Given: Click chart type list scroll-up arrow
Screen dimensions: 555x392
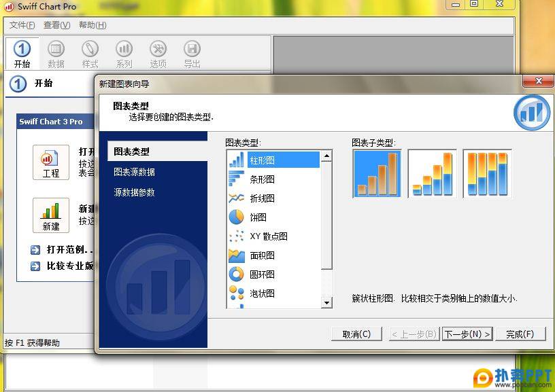Looking at the screenshot, I should click(326, 156).
